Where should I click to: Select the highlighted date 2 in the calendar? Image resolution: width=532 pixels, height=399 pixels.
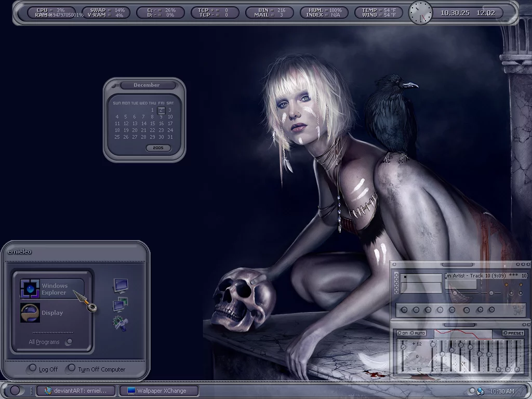(x=162, y=110)
